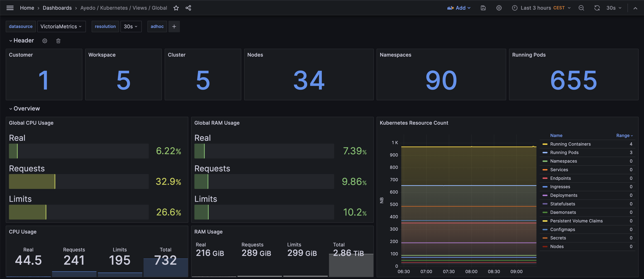Click the Global CPU Usage panel title
The image size is (644, 279).
pyautogui.click(x=31, y=123)
